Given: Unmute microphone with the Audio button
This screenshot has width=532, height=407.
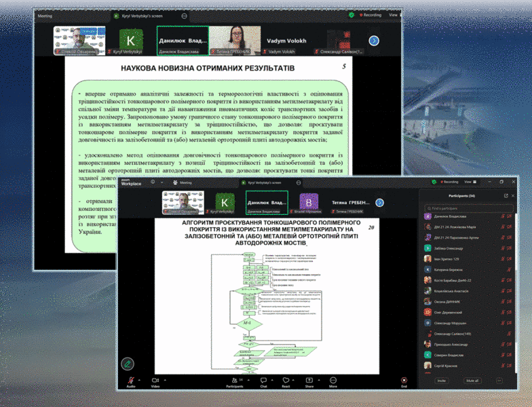Looking at the screenshot, I should 130,381.
